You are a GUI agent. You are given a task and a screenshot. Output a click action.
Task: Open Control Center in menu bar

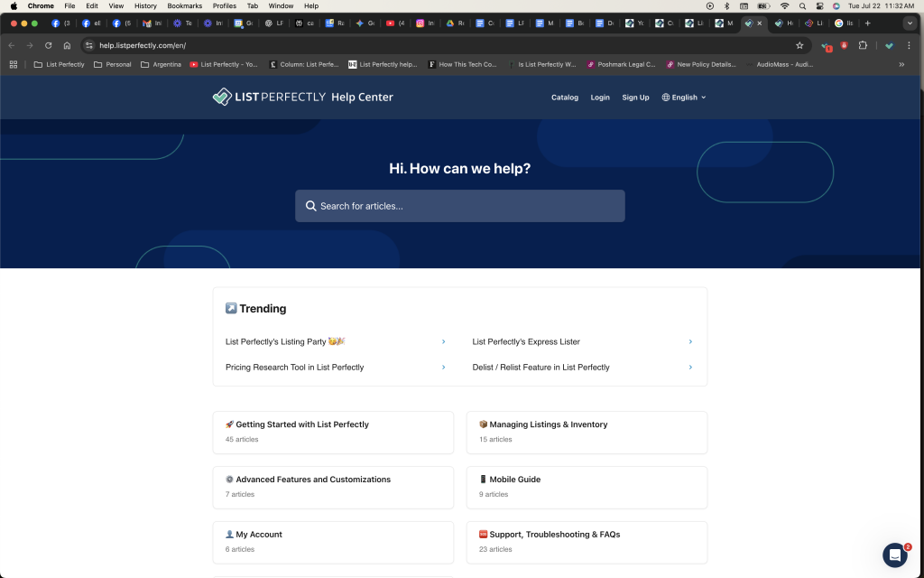tap(819, 6)
